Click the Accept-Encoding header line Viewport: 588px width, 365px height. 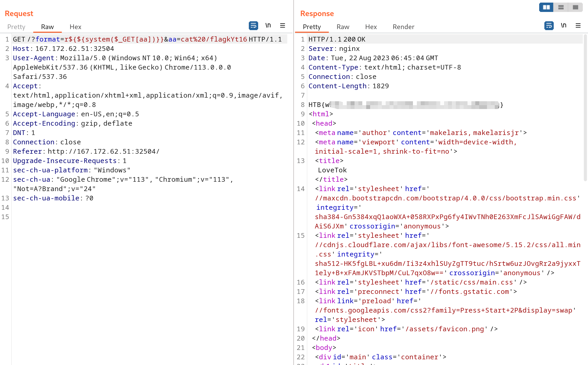(x=72, y=123)
